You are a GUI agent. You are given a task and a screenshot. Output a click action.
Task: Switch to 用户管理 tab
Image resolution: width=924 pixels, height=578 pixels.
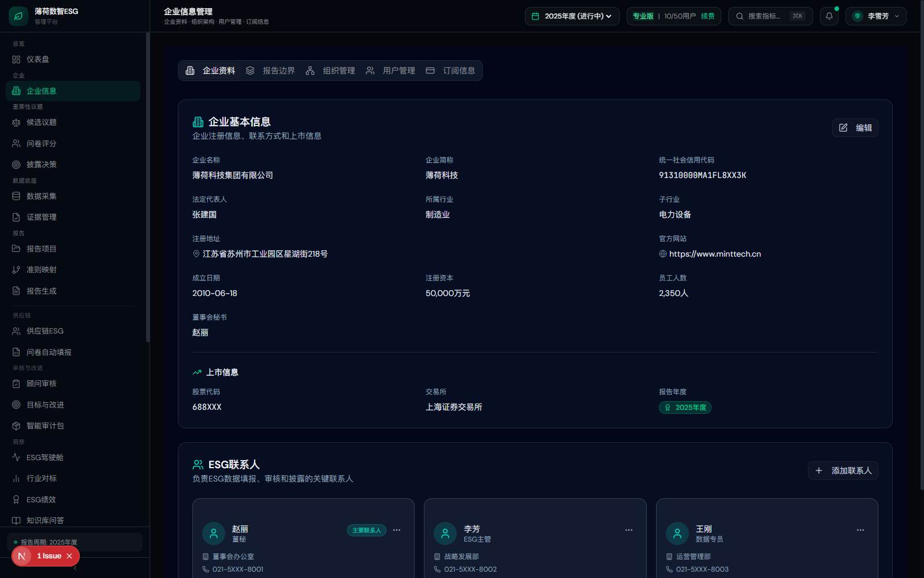pyautogui.click(x=390, y=71)
